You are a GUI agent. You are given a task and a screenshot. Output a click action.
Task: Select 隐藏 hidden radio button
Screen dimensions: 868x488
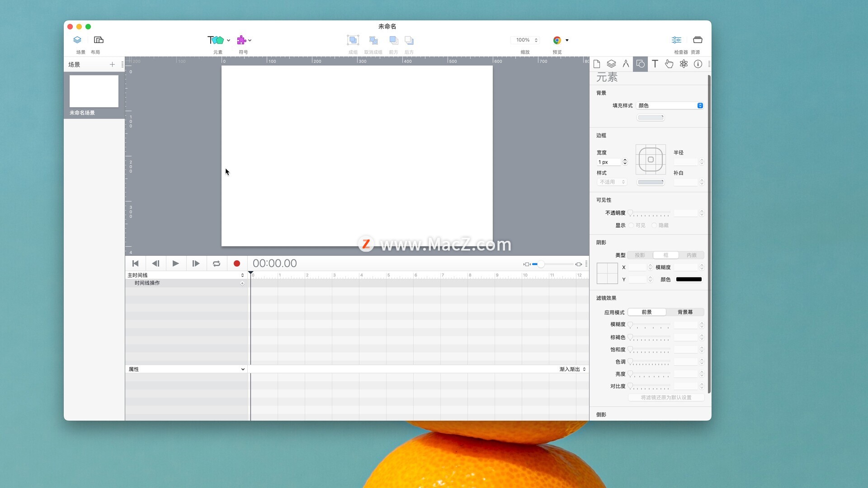click(x=654, y=225)
